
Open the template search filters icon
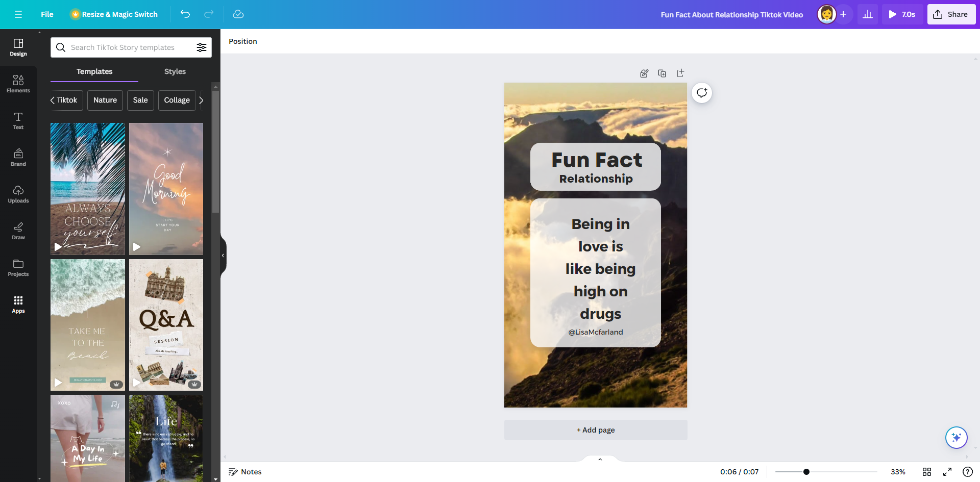(202, 47)
